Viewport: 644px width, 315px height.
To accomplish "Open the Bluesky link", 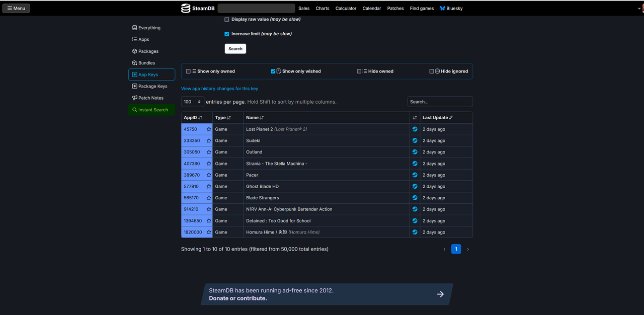I will pos(451,9).
